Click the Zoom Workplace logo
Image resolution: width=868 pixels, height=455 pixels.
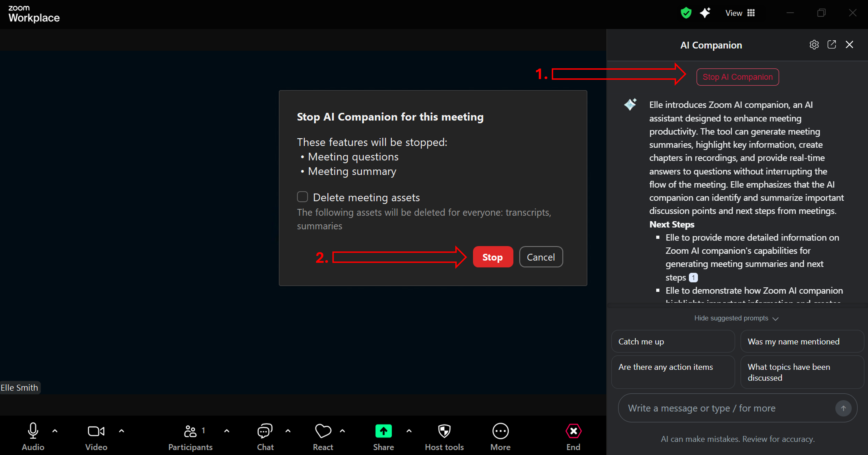[x=34, y=14]
